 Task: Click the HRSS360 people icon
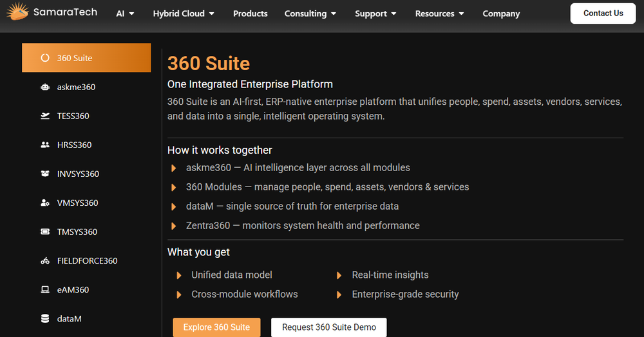coord(45,145)
